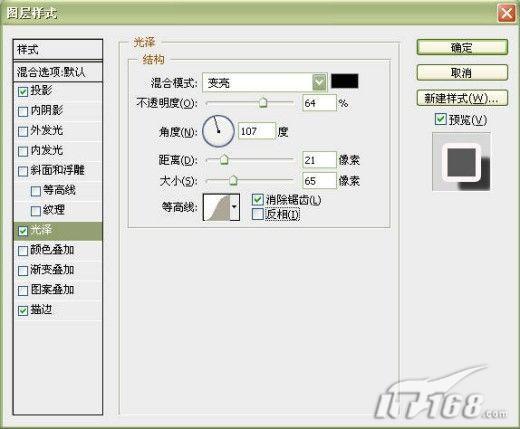520x429 pixels.
Task: Close the 图层样式 dialog
Action: 506,14
